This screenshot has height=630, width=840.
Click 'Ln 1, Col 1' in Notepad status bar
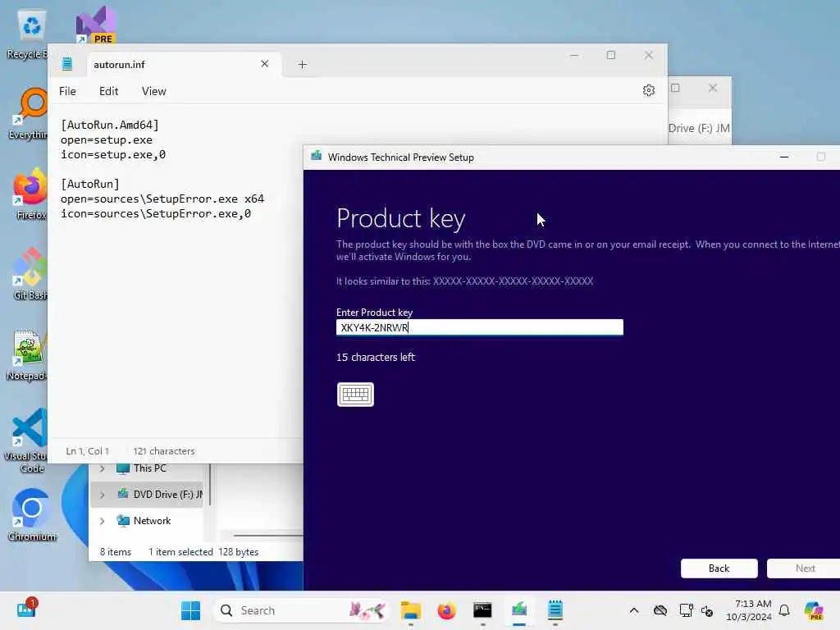tap(87, 451)
